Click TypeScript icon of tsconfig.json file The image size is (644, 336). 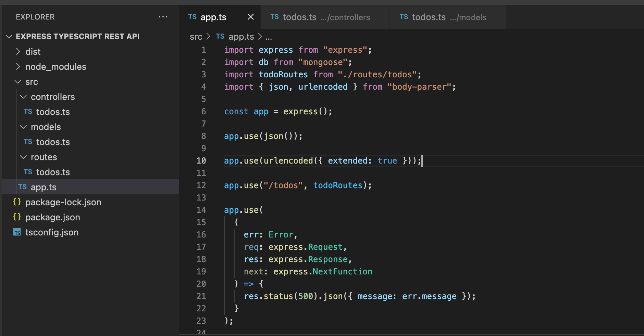17,232
